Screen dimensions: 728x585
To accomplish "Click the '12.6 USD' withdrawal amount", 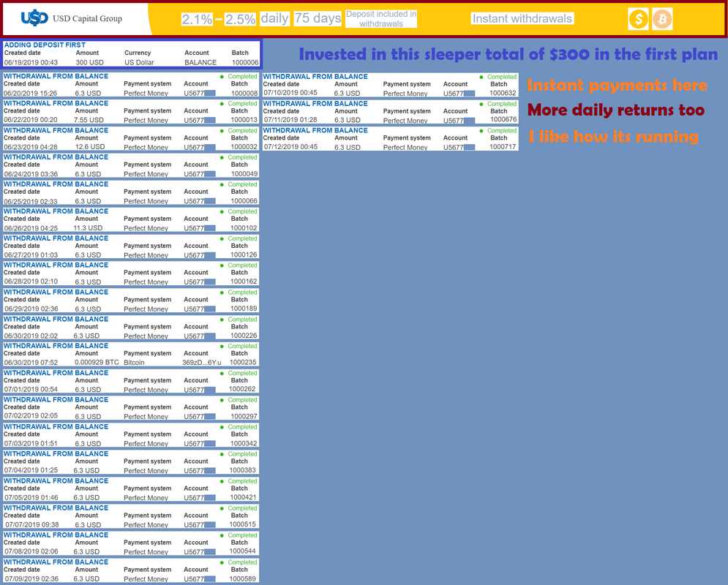I will [90, 146].
